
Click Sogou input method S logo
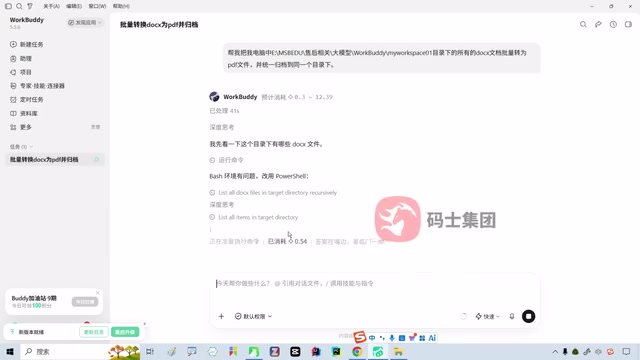pos(360,337)
